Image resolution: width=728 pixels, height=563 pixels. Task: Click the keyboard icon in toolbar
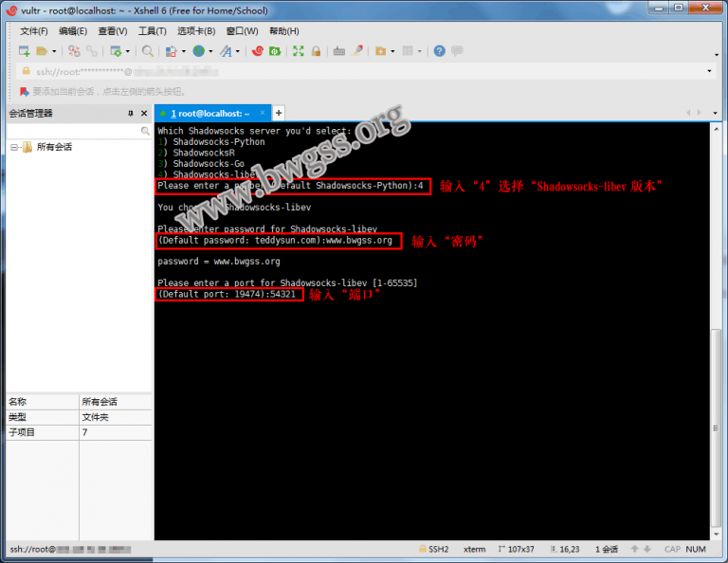click(x=339, y=51)
